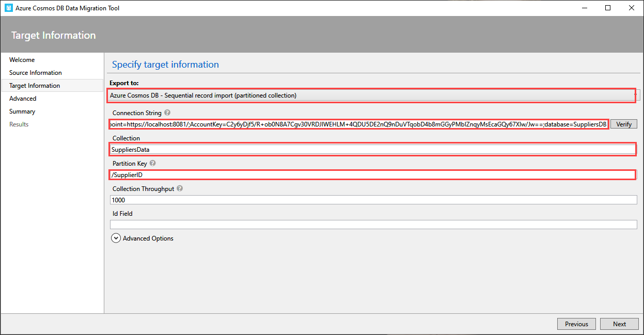Screen dimensions: 644x335
Task: Click the 'Export to:' label
Action: (124, 83)
